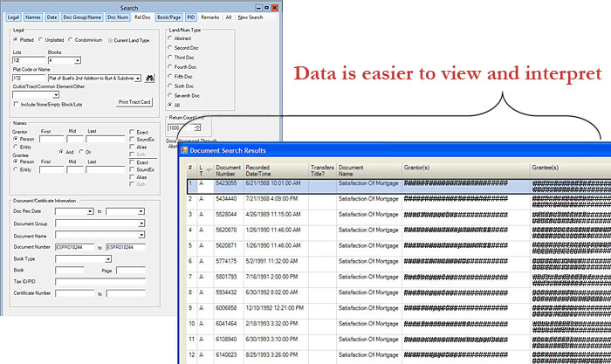Check Grantee SoundEx checkbox
Screen dimensions: 611x364
(x=132, y=169)
